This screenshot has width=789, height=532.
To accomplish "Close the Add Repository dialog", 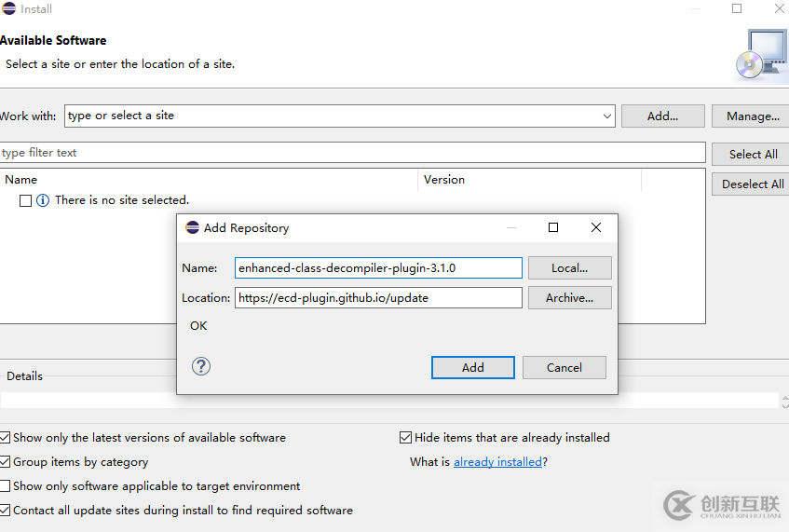I will click(x=596, y=227).
